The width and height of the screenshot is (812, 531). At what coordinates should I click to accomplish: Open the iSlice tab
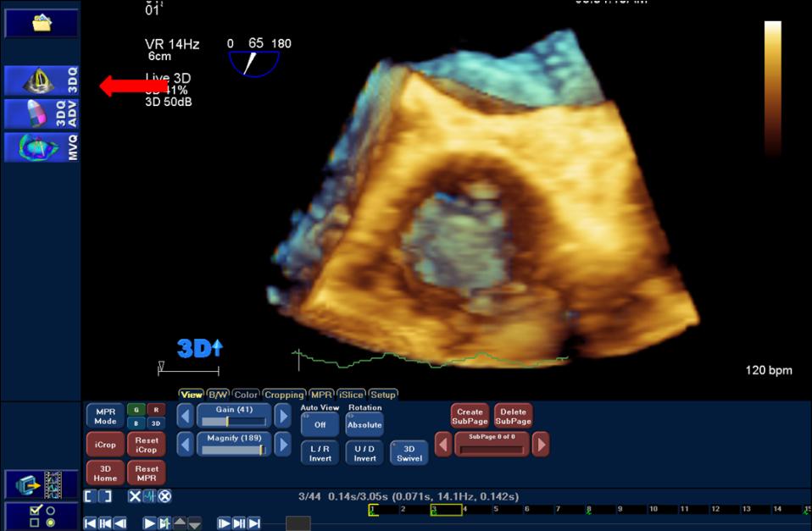pyautogui.click(x=351, y=395)
